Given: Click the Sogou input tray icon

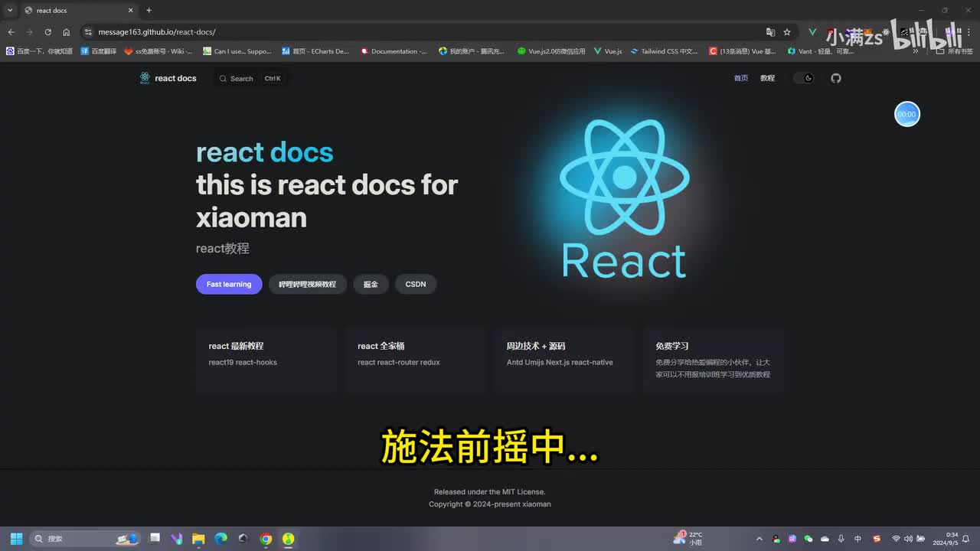Looking at the screenshot, I should click(877, 539).
